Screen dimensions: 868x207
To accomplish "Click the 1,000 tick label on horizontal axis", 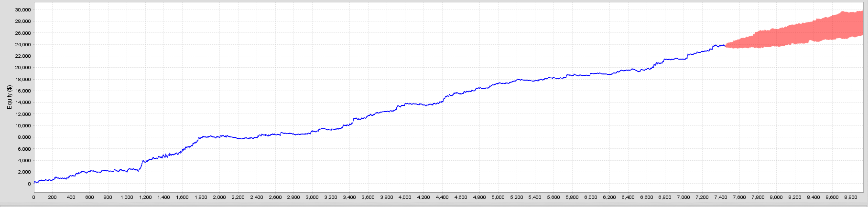I will click(127, 197).
